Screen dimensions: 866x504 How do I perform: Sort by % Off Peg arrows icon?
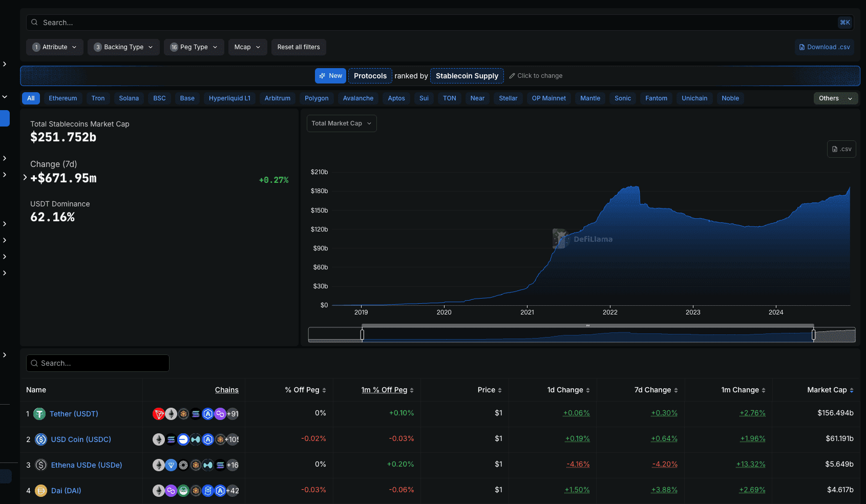click(x=324, y=390)
